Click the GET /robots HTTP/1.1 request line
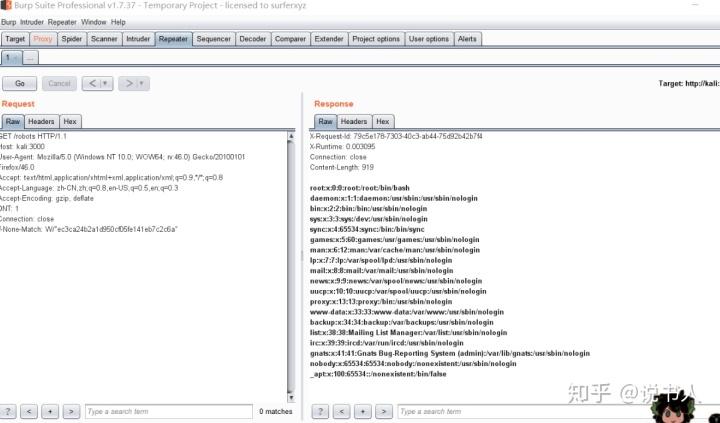Viewport: 720px width, 423px height. point(34,136)
